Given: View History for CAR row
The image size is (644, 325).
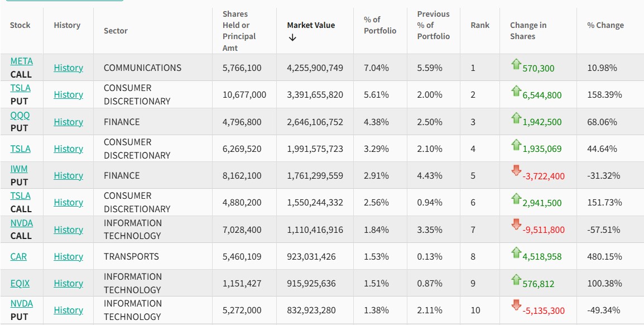Looking at the screenshot, I should click(x=68, y=256).
